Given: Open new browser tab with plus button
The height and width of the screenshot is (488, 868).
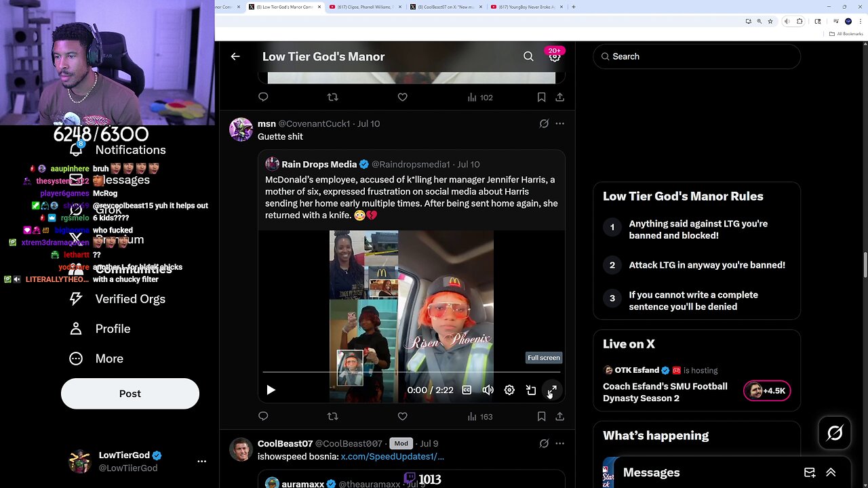Looking at the screenshot, I should (x=574, y=7).
